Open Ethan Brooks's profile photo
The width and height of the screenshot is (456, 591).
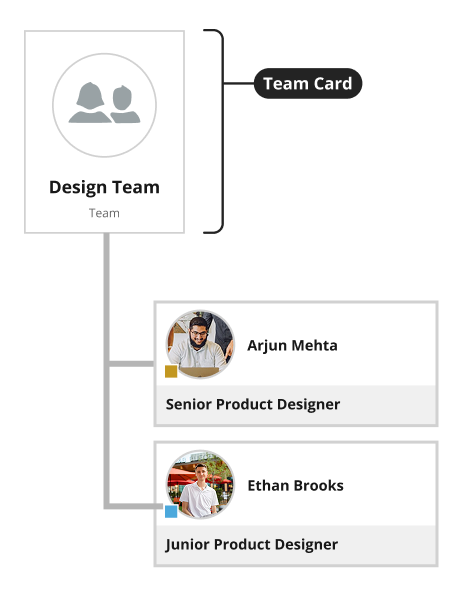[x=200, y=484]
